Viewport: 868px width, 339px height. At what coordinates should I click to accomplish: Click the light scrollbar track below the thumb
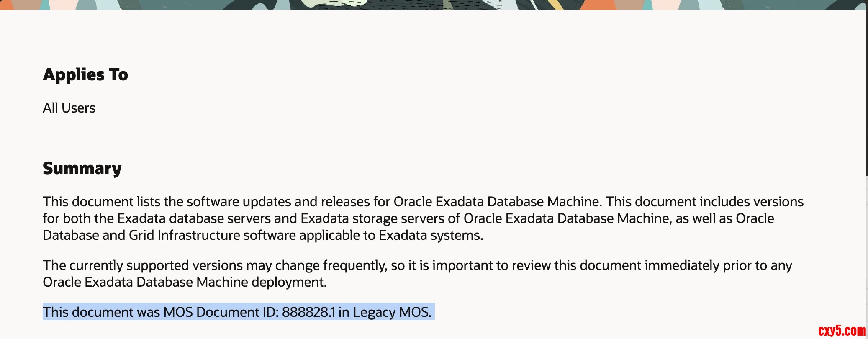click(x=867, y=251)
